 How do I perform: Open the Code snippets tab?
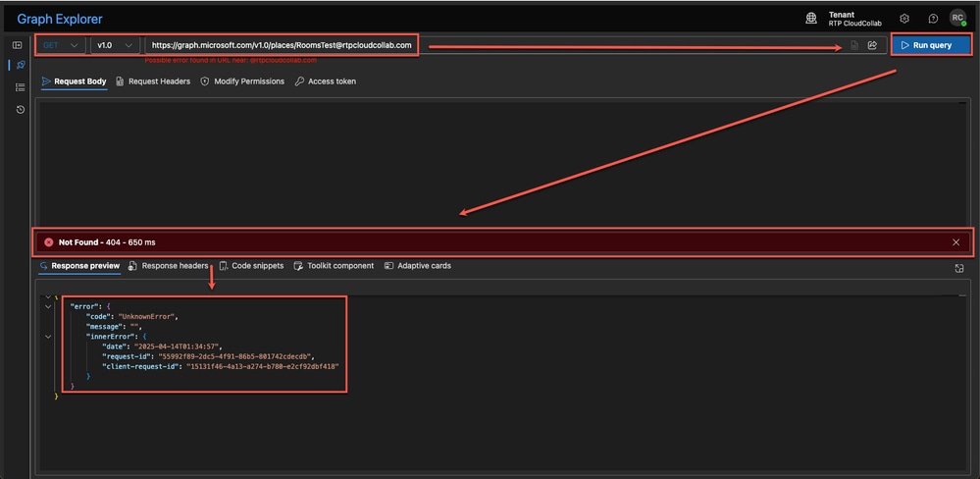pos(251,266)
